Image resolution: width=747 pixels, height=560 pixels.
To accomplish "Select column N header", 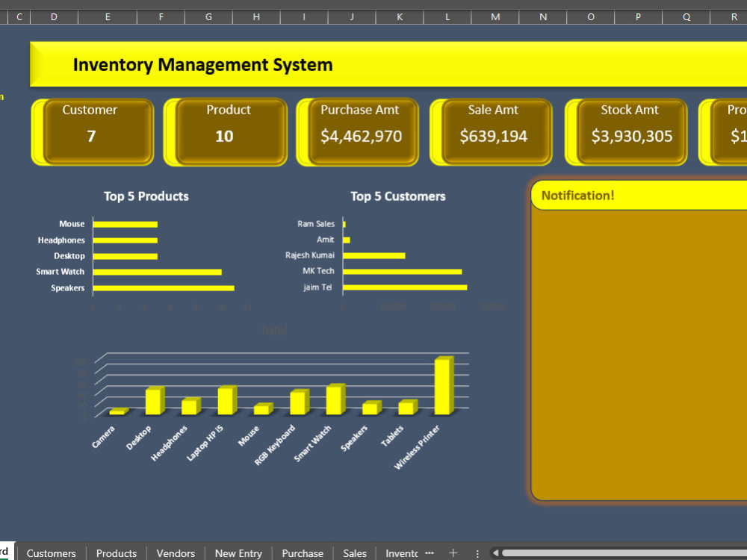I will pos(543,16).
